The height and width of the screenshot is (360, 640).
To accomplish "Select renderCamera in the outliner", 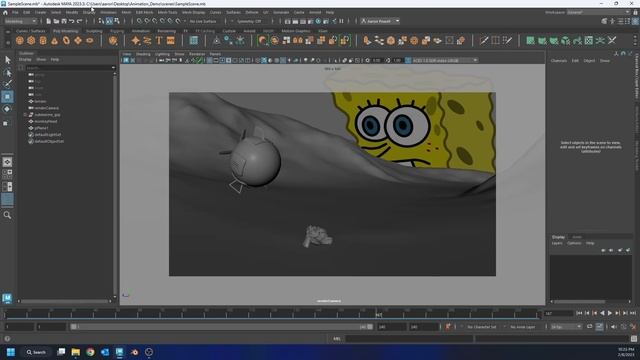I will pyautogui.click(x=47, y=108).
